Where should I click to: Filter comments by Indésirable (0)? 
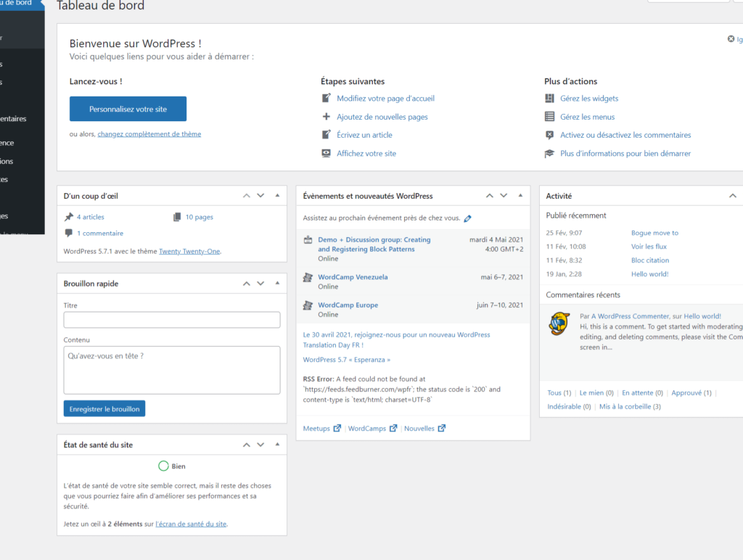pos(569,406)
